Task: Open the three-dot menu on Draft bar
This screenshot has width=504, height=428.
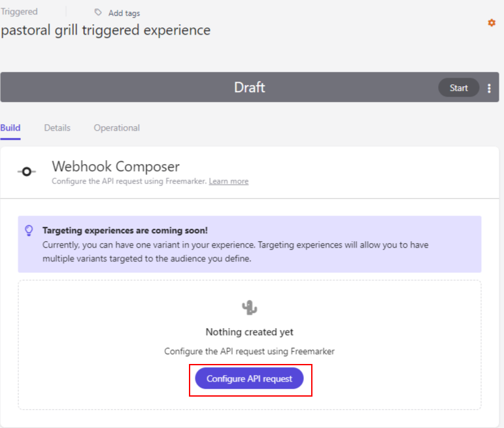Action: (489, 88)
